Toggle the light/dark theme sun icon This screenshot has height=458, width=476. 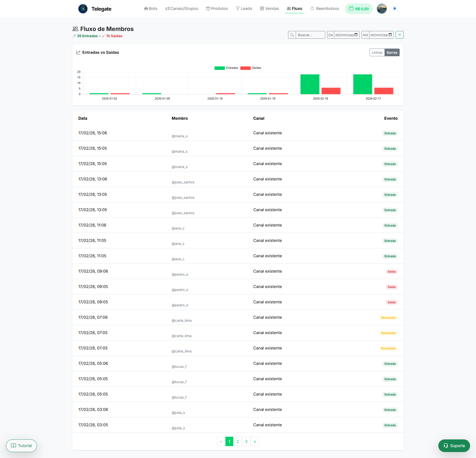(395, 8)
